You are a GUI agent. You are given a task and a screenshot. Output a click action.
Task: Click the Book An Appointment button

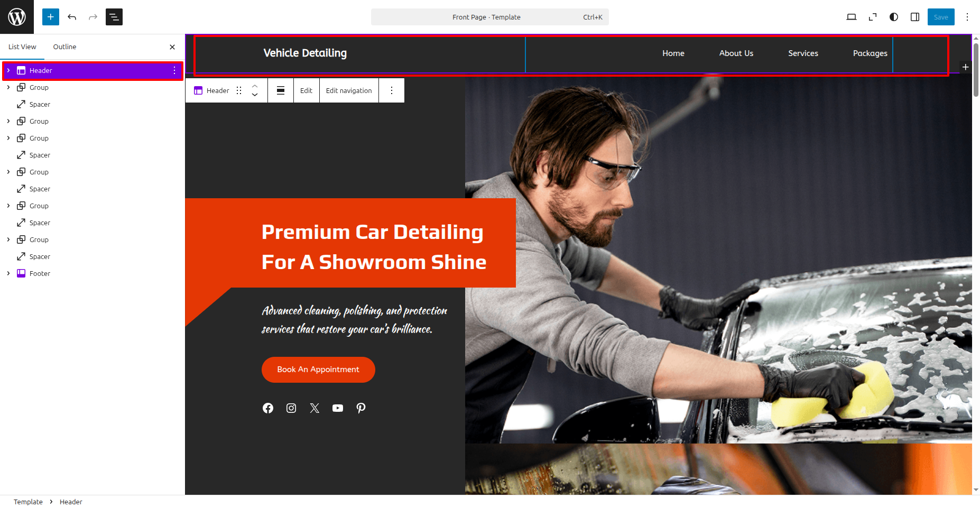(x=318, y=370)
